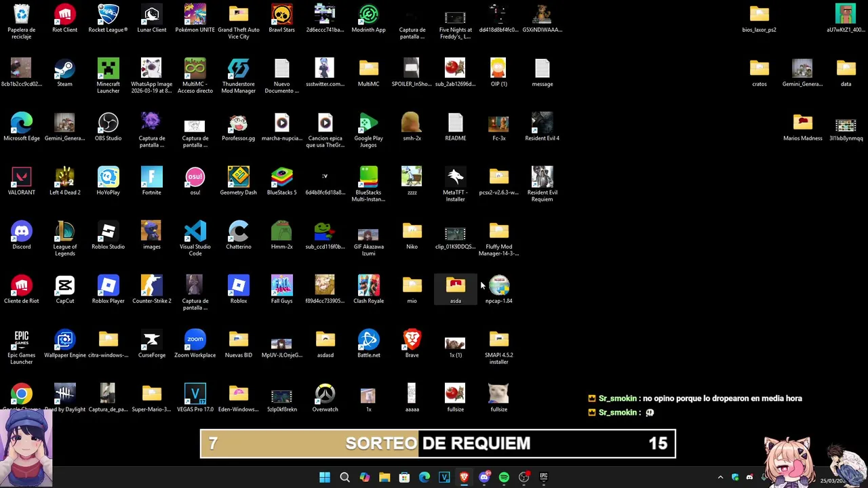Screen dimensions: 868x488
Task: Select the MetaTFT Installer icon
Action: [456, 178]
